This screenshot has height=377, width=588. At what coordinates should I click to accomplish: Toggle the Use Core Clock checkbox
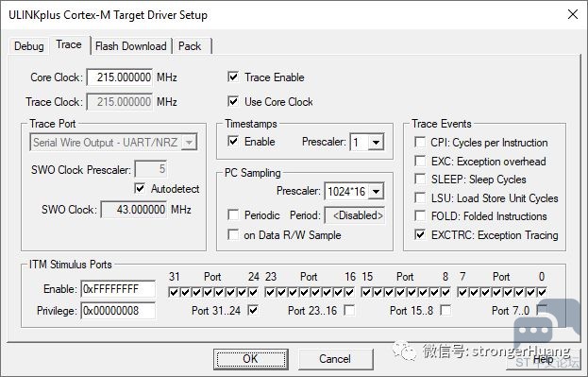(x=233, y=101)
